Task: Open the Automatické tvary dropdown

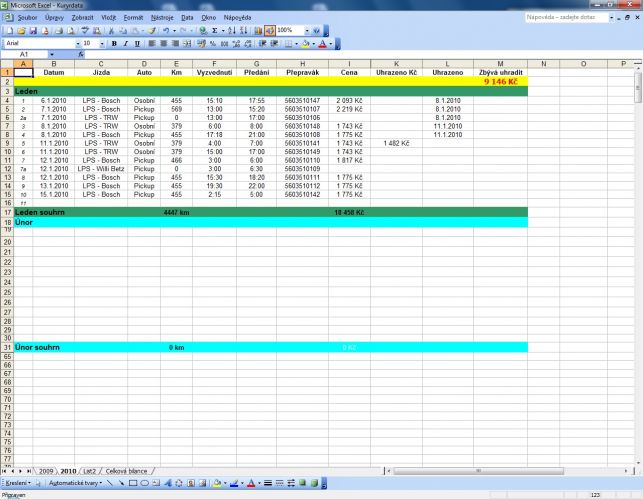Action: (x=75, y=483)
